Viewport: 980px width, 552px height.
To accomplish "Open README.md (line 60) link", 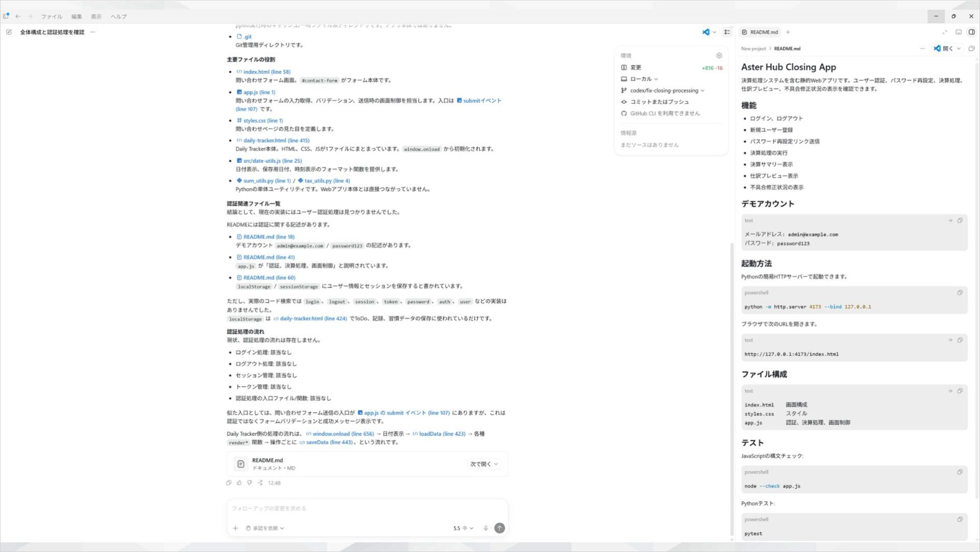I will coord(265,278).
